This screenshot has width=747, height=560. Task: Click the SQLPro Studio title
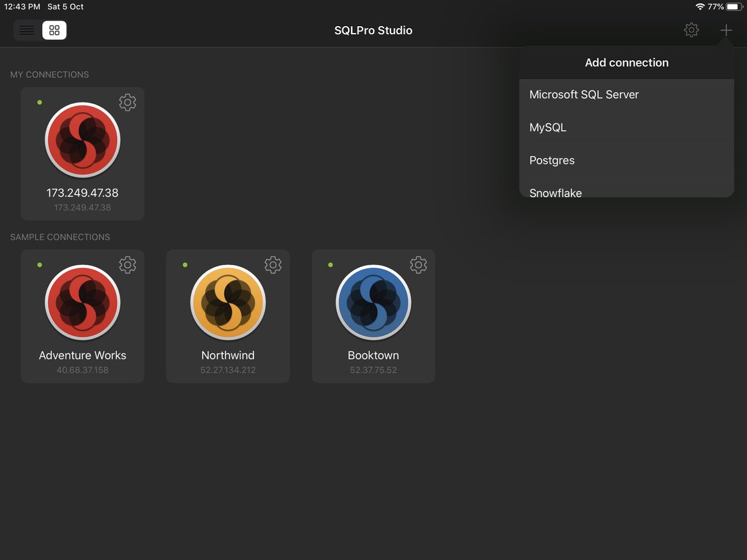(x=374, y=30)
